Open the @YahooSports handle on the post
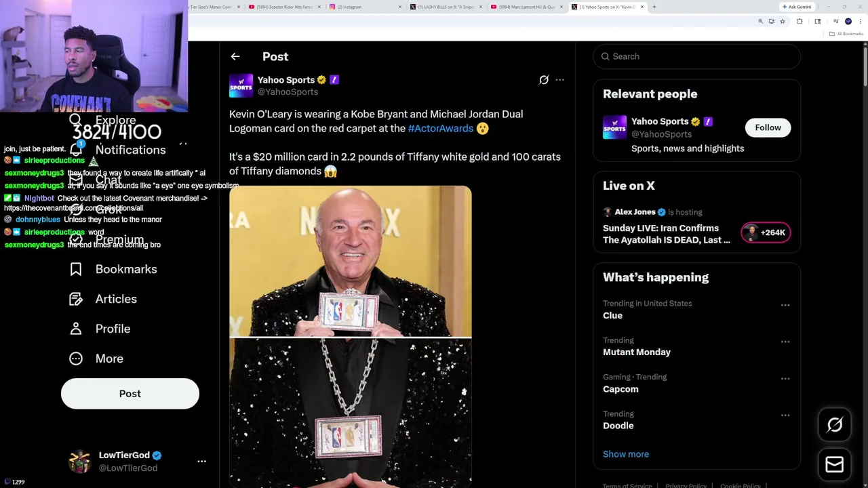 pos(288,92)
